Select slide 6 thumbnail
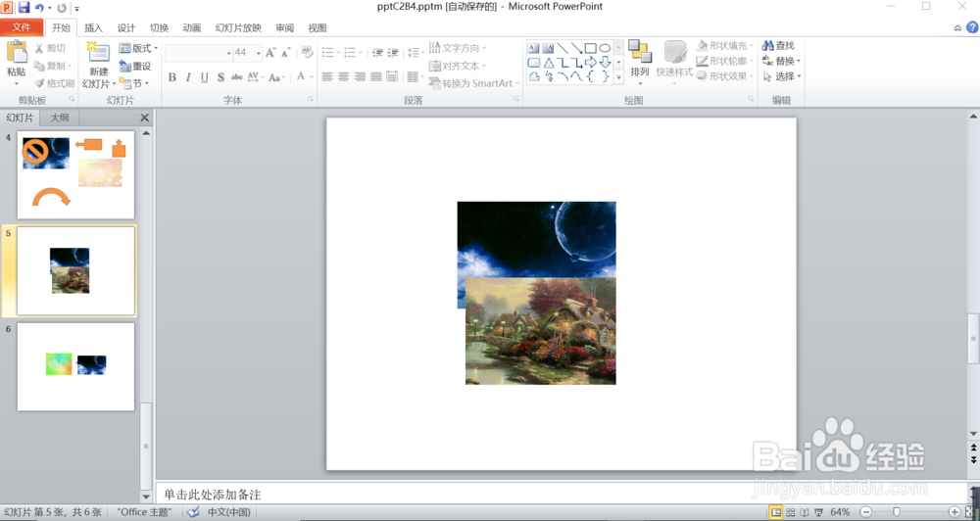This screenshot has width=980, height=521. click(75, 366)
